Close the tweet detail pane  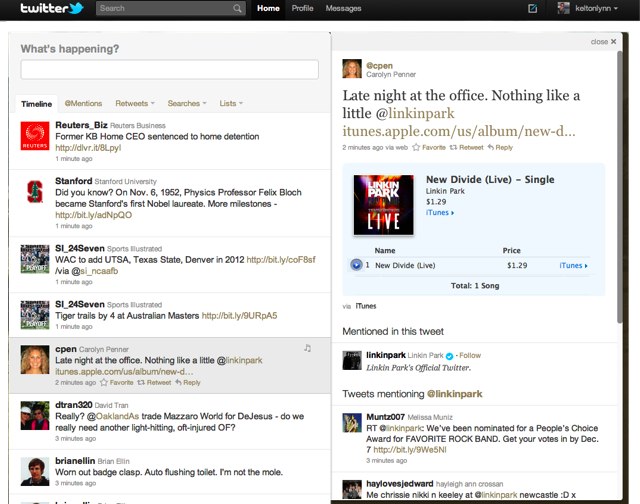[604, 42]
